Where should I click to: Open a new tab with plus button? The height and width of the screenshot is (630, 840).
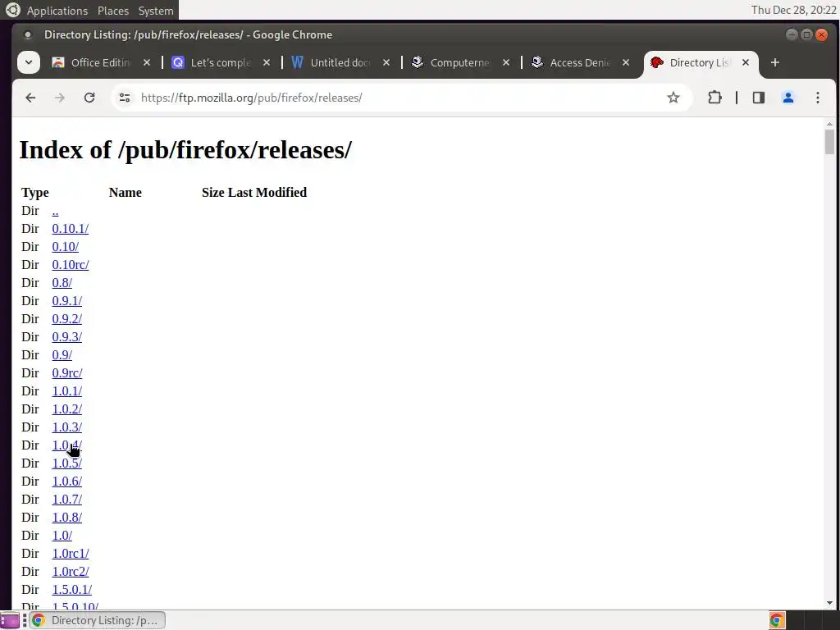pos(774,62)
